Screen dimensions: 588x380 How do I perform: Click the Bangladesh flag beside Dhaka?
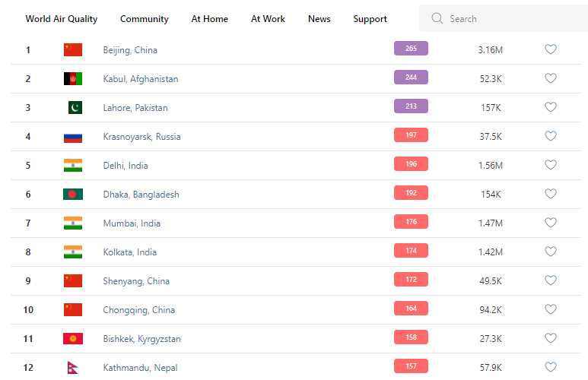pyautogui.click(x=73, y=195)
